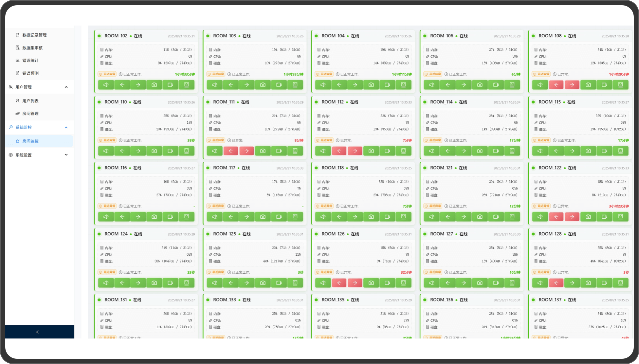Click the camera snapshot icon on ROOM_122
Screen dimensions: 639x364
[588, 217]
